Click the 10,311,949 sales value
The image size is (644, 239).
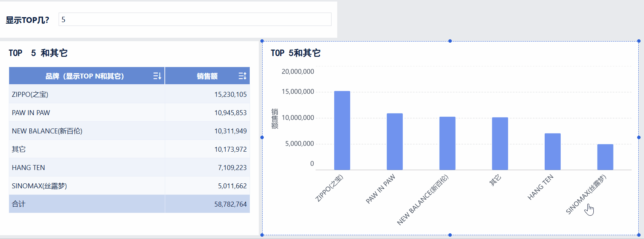tap(230, 131)
